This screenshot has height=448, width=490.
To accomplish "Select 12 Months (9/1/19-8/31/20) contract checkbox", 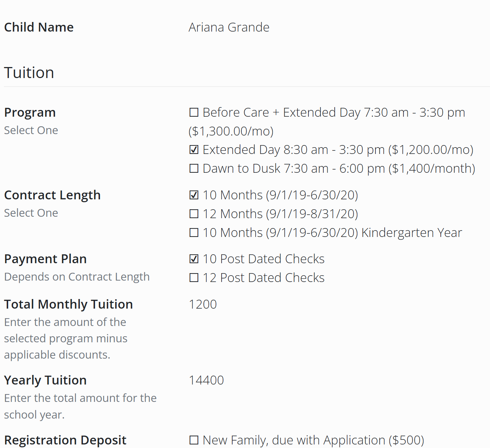I will (194, 214).
